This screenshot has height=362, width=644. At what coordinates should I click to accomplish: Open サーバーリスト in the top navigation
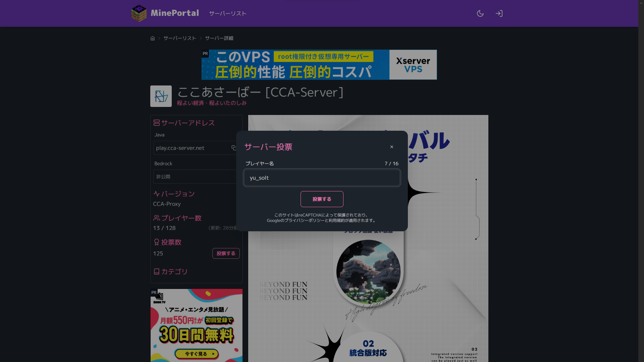(228, 13)
